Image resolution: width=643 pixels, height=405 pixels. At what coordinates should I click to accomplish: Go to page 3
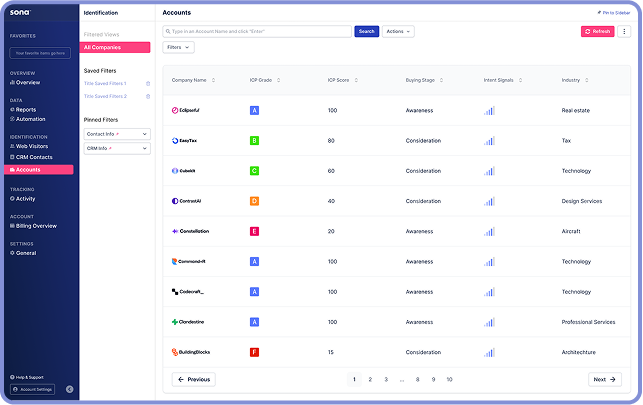pos(386,380)
